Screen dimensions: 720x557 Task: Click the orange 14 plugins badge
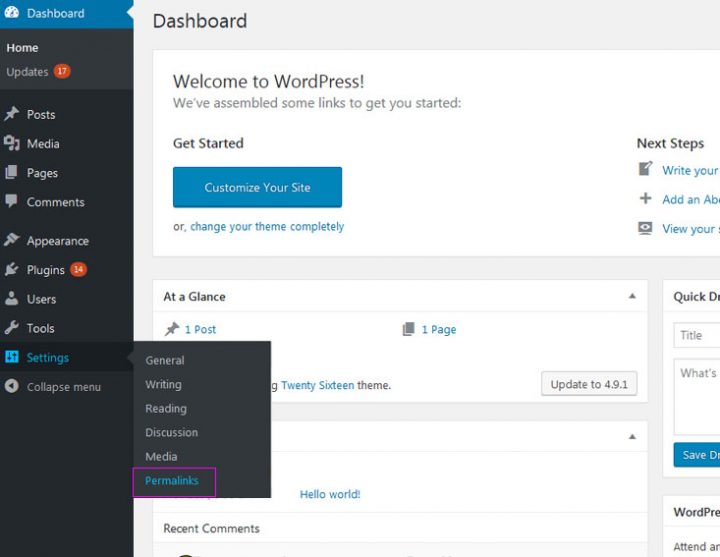79,269
